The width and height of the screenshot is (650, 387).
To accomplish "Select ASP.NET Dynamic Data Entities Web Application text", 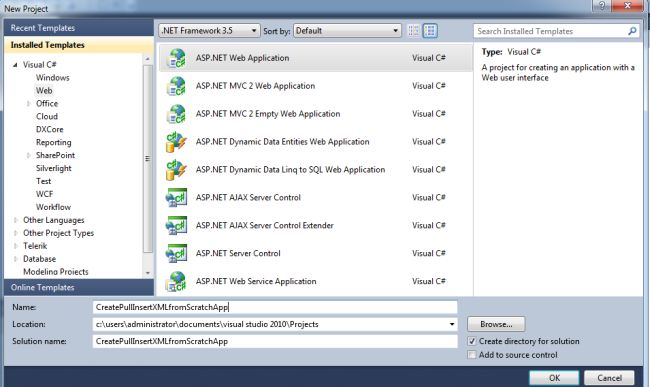I will click(282, 142).
